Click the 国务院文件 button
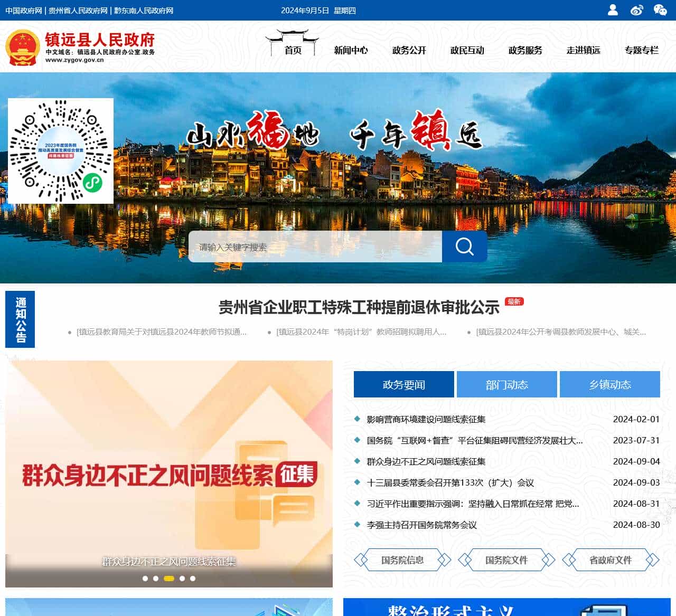 [506, 560]
